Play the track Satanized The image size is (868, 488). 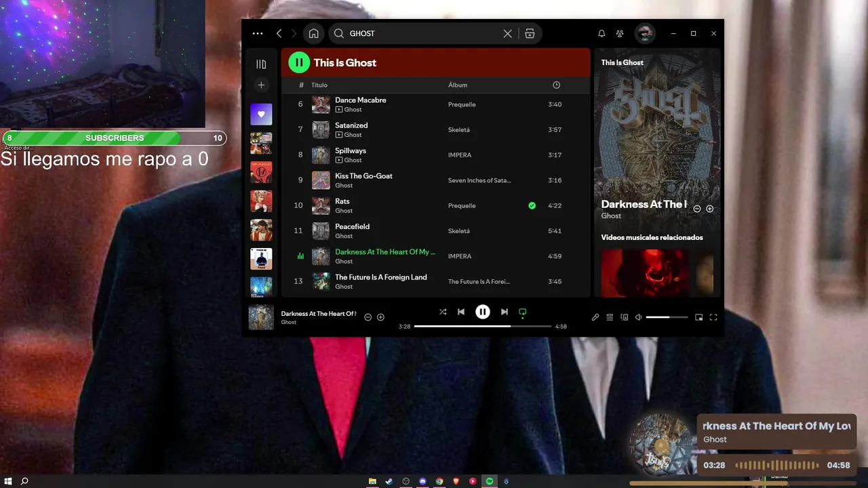(x=351, y=125)
